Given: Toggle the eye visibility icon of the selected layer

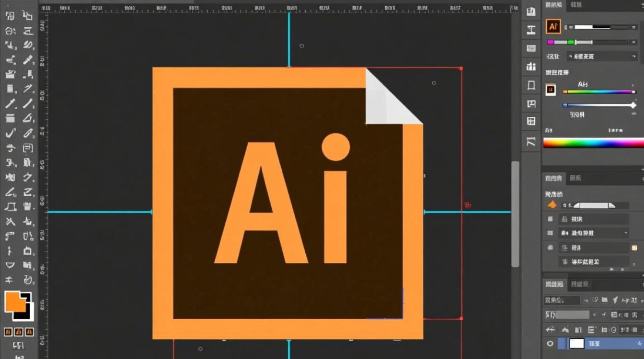Looking at the screenshot, I should point(550,343).
